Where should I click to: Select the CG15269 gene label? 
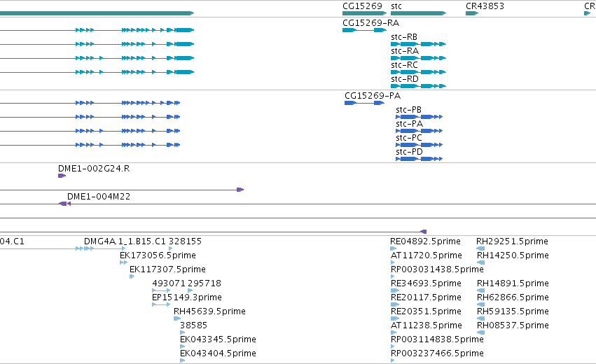(362, 6)
